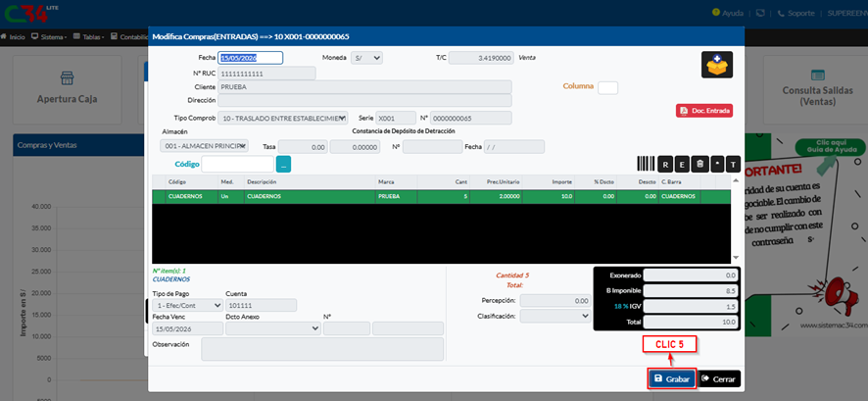This screenshot has height=401, width=868.
Task: Click the Cuenta 101111 field
Action: point(262,305)
